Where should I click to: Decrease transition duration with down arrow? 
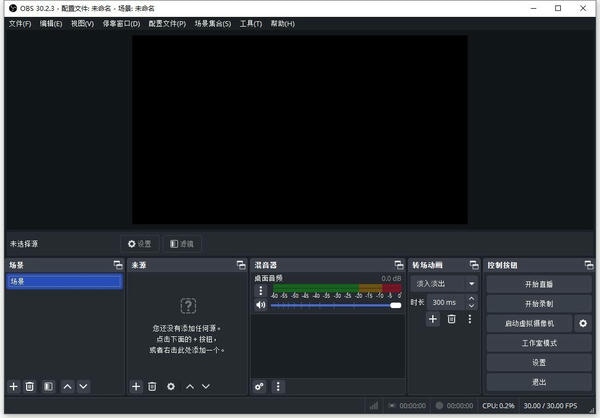tap(471, 306)
